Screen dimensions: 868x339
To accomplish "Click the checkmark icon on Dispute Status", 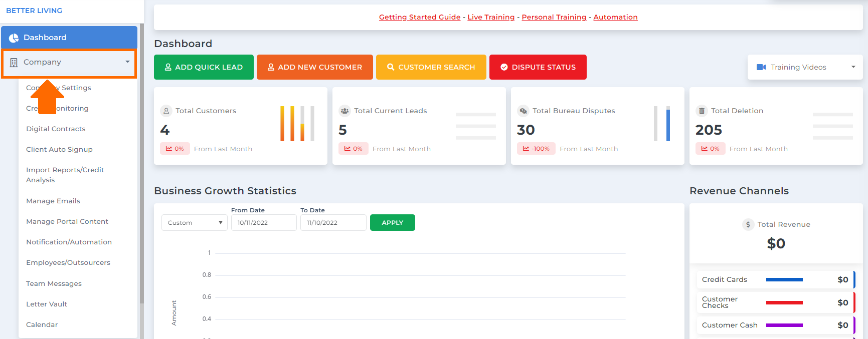I will [x=504, y=67].
